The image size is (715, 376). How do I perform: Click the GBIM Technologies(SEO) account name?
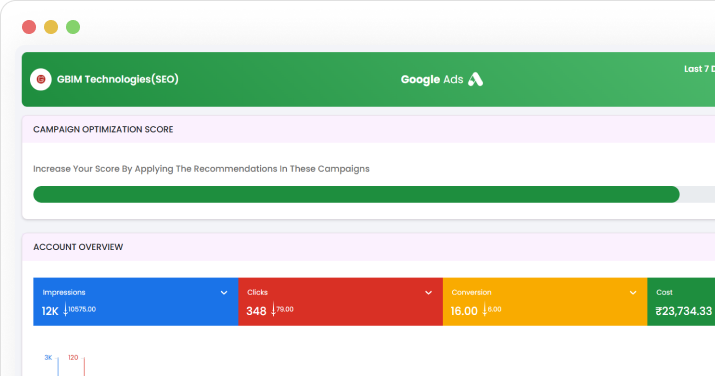pyautogui.click(x=118, y=79)
